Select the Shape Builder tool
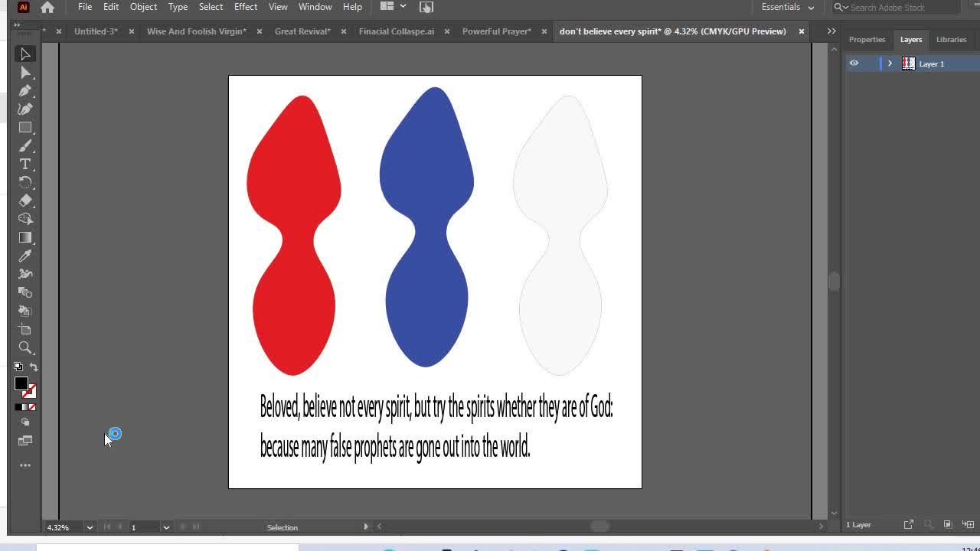 pyautogui.click(x=25, y=219)
